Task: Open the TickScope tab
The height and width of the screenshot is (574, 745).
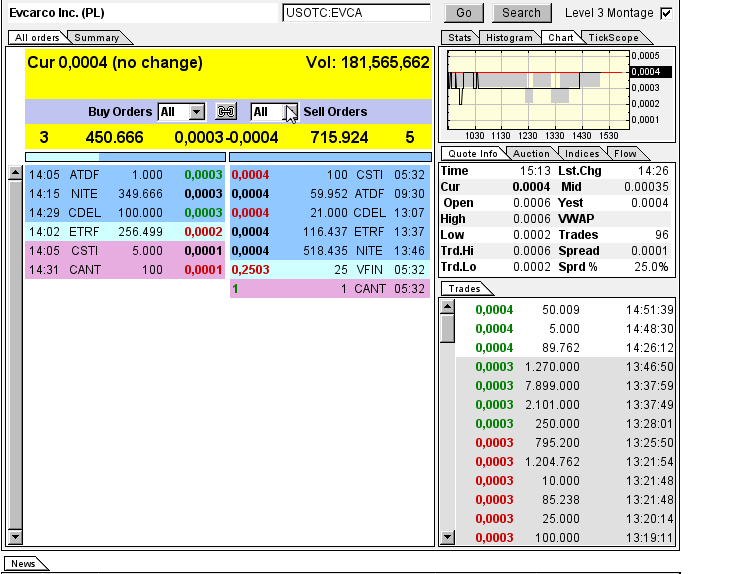Action: pos(613,38)
